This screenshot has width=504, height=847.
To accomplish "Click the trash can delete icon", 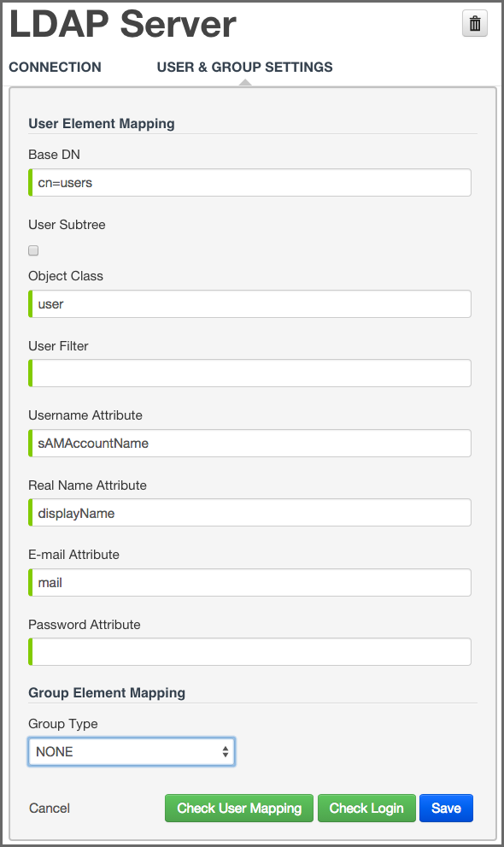I will [475, 24].
